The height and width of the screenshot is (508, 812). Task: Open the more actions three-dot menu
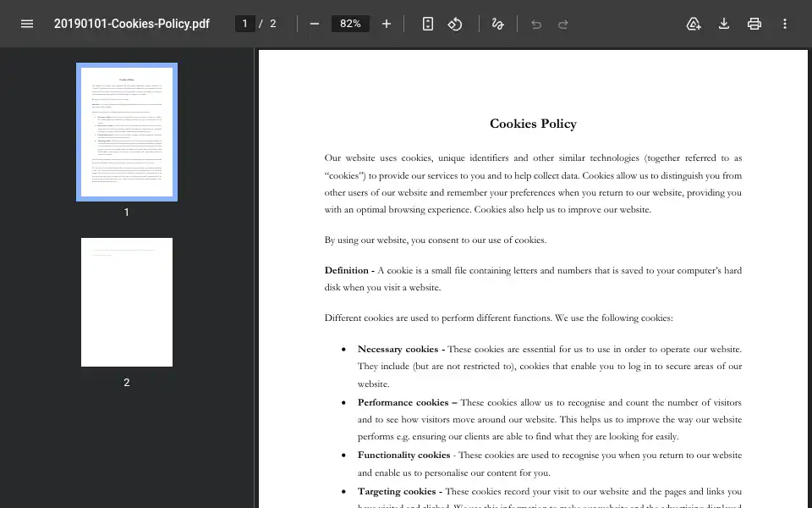pos(785,24)
